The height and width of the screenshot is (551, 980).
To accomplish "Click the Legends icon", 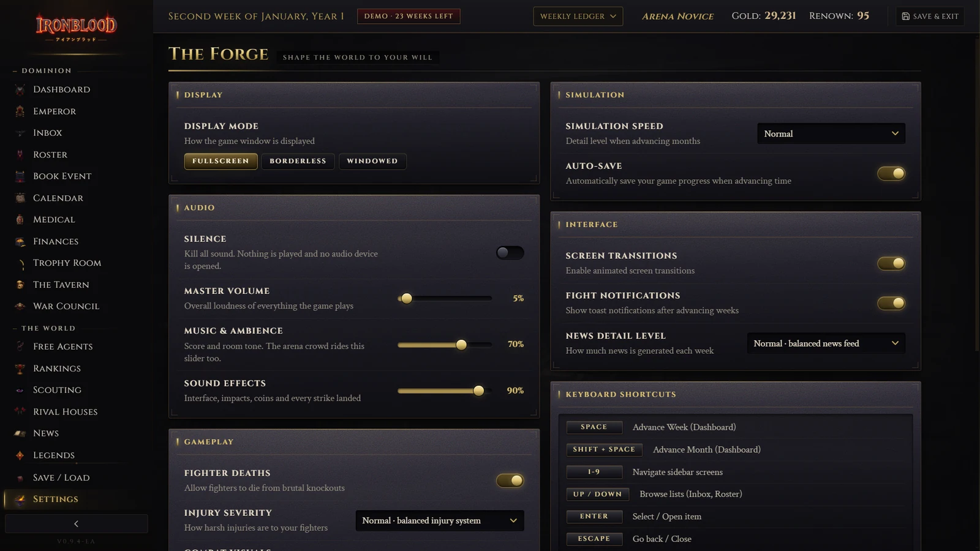I will [x=20, y=455].
